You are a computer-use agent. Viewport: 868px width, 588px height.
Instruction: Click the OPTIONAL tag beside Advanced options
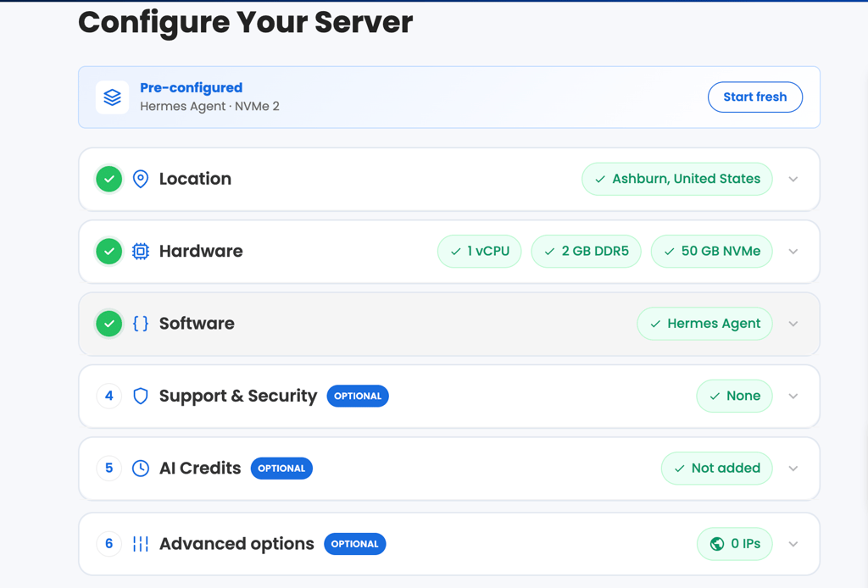(x=355, y=544)
